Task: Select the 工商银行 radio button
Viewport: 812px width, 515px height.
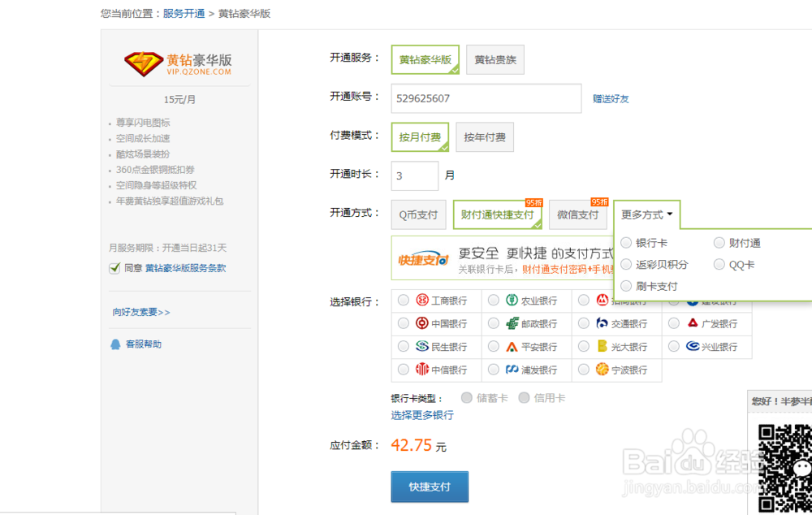Action: pos(404,300)
